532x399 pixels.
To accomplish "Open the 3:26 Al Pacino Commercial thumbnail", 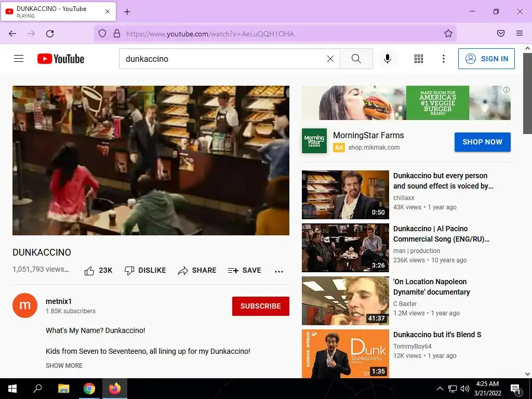I will click(345, 248).
